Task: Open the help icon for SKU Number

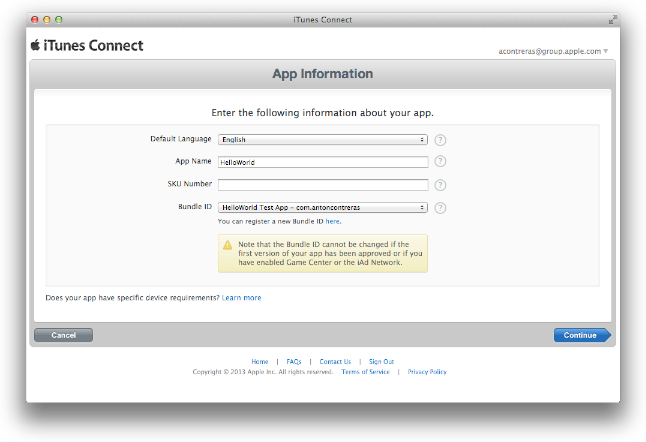Action: click(440, 185)
